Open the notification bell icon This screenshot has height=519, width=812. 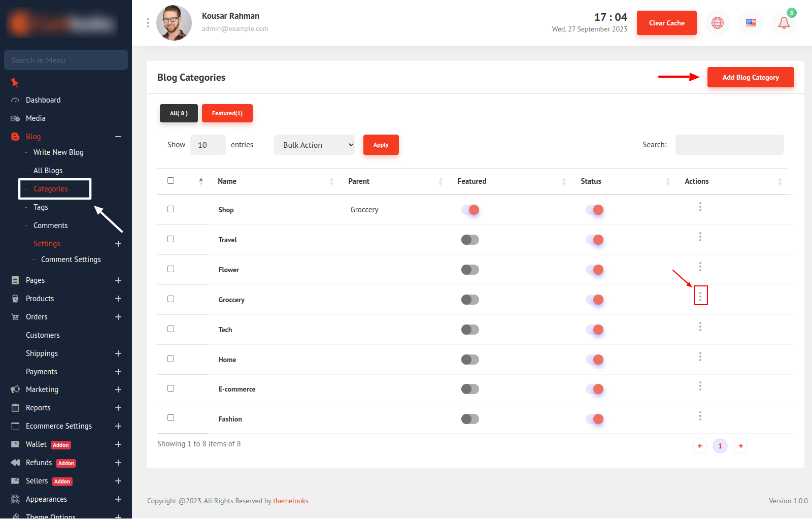784,23
